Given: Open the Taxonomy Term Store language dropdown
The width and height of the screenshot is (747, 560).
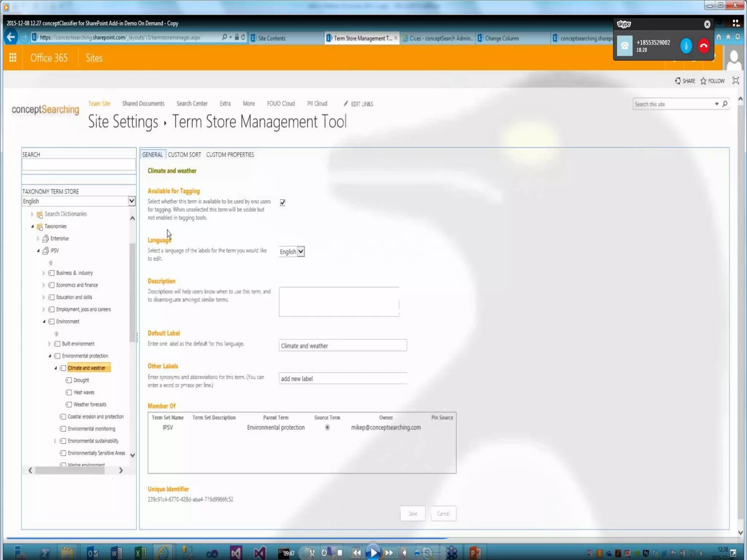Looking at the screenshot, I should (x=131, y=201).
